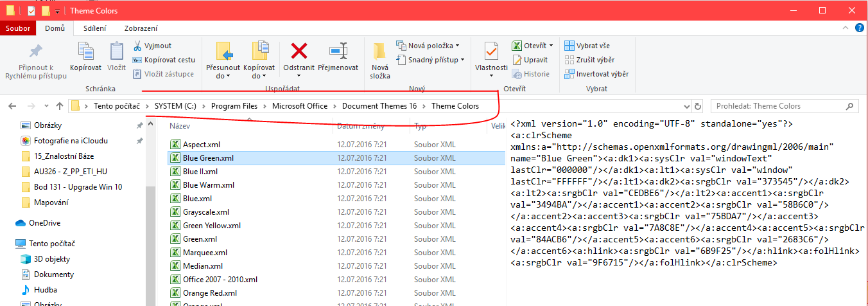Click the Vyjmout scissors icon
The height and width of the screenshot is (306, 868).
tap(137, 46)
